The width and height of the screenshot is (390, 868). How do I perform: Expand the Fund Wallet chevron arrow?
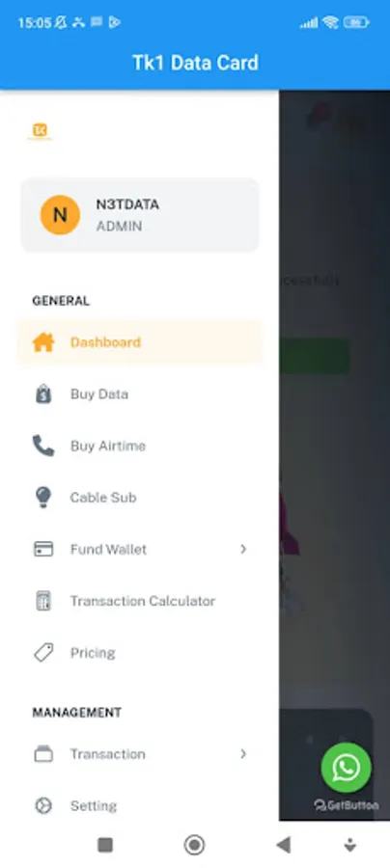point(243,549)
